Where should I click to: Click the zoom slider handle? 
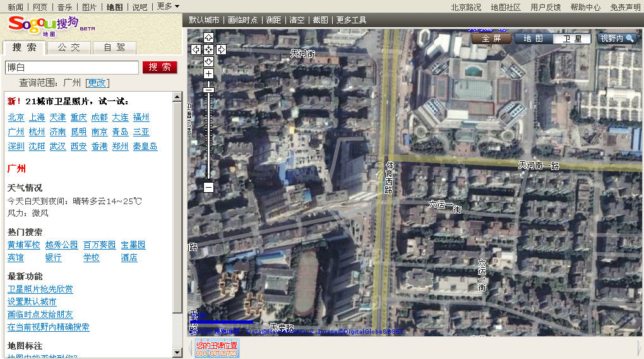(208, 89)
